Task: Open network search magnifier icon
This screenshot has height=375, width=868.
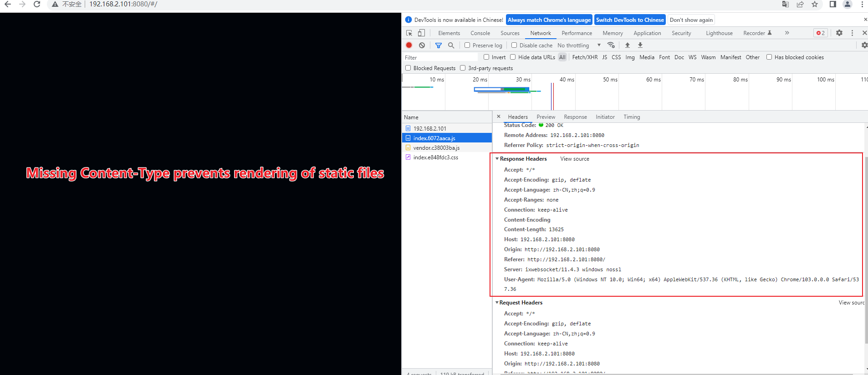Action: pos(451,45)
